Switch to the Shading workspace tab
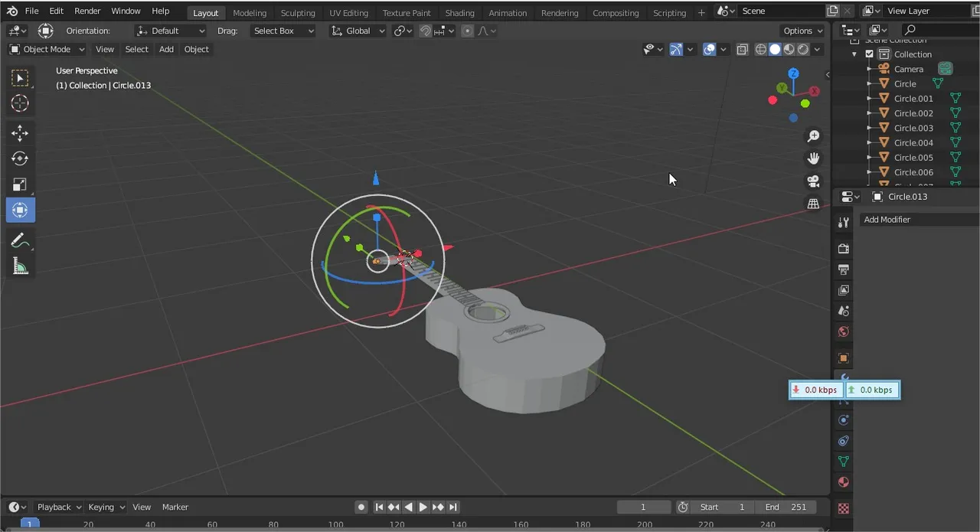The width and height of the screenshot is (980, 532). pyautogui.click(x=459, y=12)
